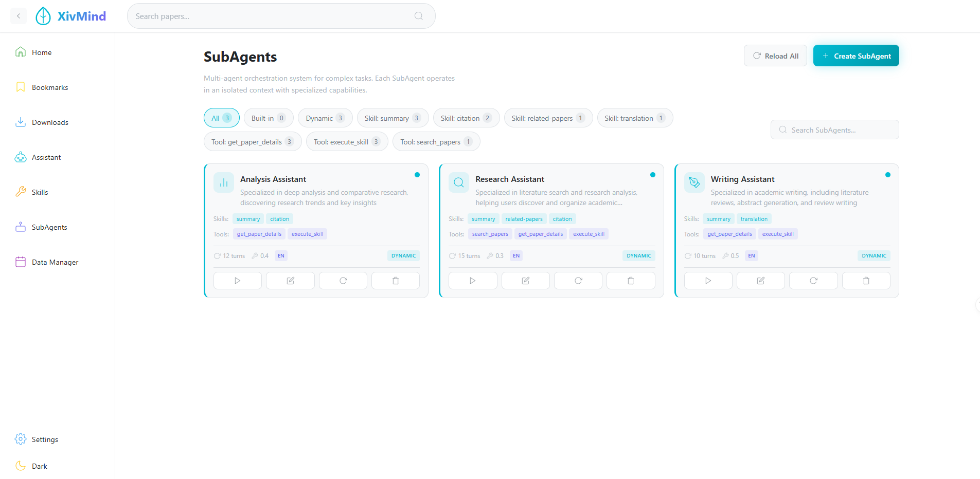This screenshot has width=980, height=479.
Task: Click citation skill tag on Analysis Assistant
Action: (x=280, y=219)
